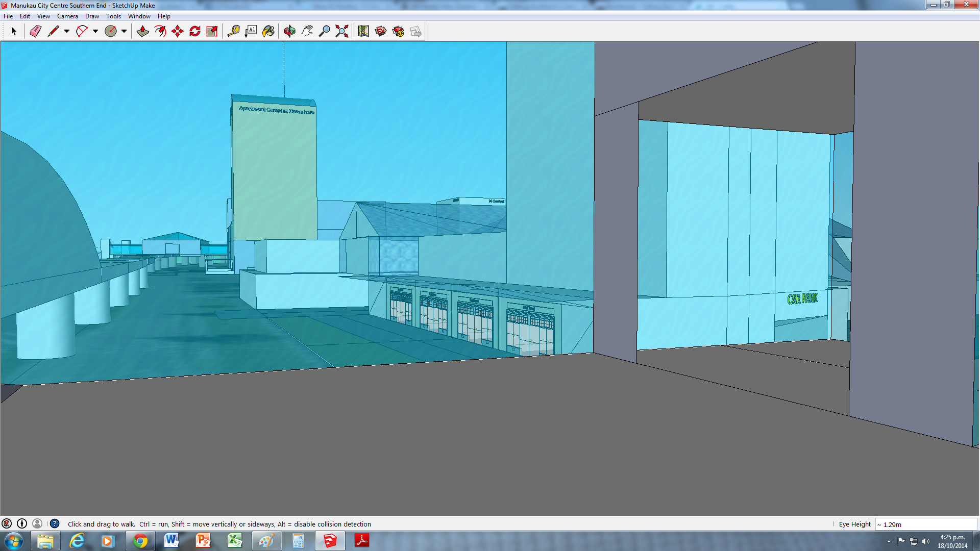The image size is (980, 551).
Task: Click the Eye Height measurement field
Action: [925, 524]
